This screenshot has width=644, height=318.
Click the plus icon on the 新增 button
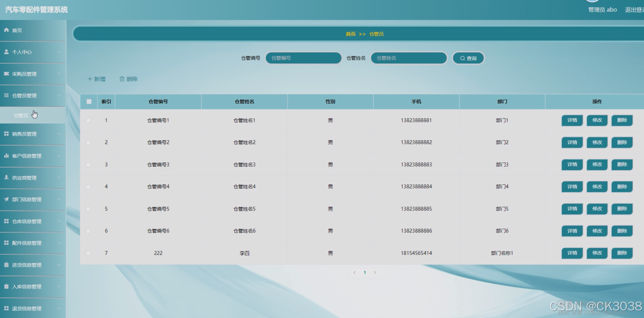point(89,79)
